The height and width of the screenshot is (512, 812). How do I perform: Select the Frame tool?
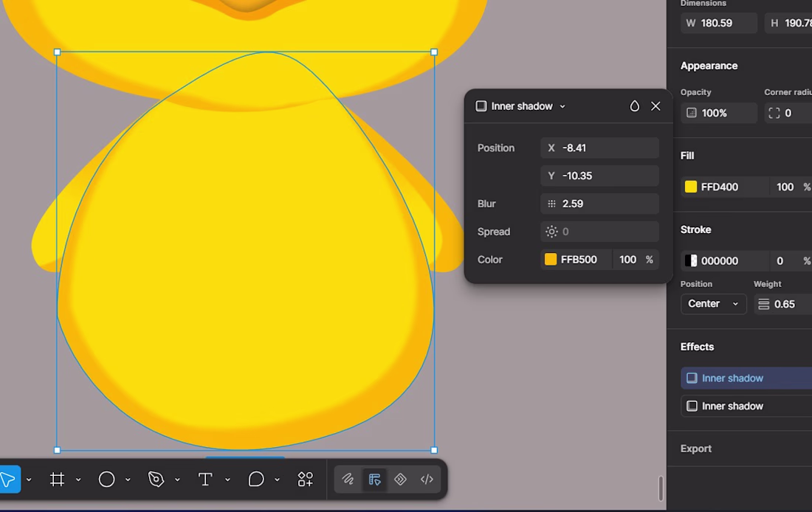point(57,480)
